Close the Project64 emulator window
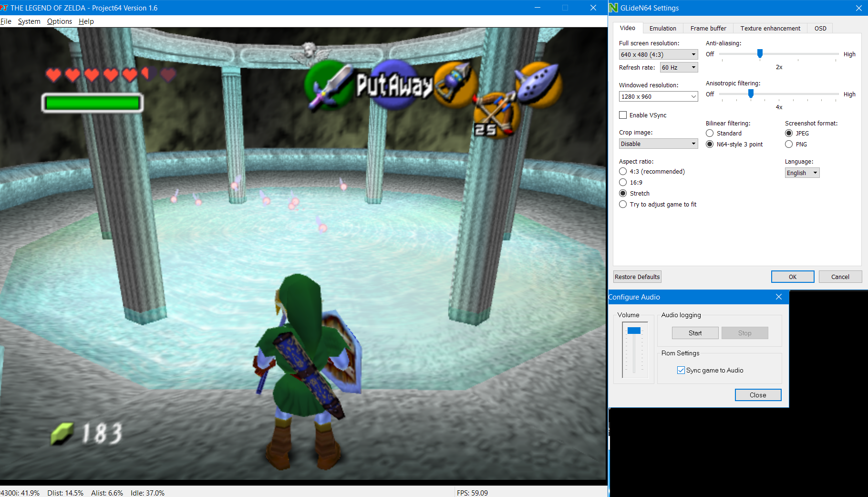Image resolution: width=868 pixels, height=497 pixels. (x=593, y=8)
